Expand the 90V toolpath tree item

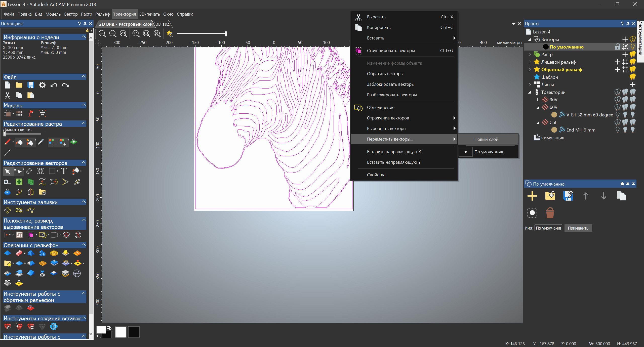pyautogui.click(x=538, y=100)
